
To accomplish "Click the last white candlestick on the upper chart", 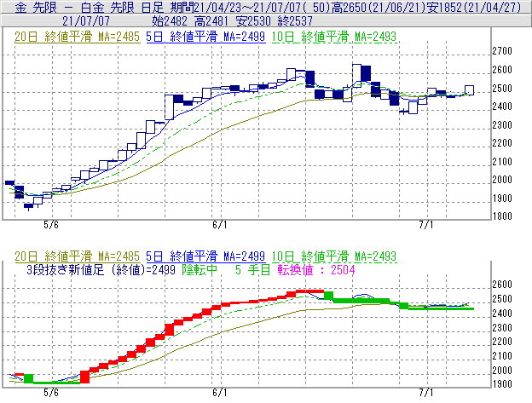I will point(469,90).
